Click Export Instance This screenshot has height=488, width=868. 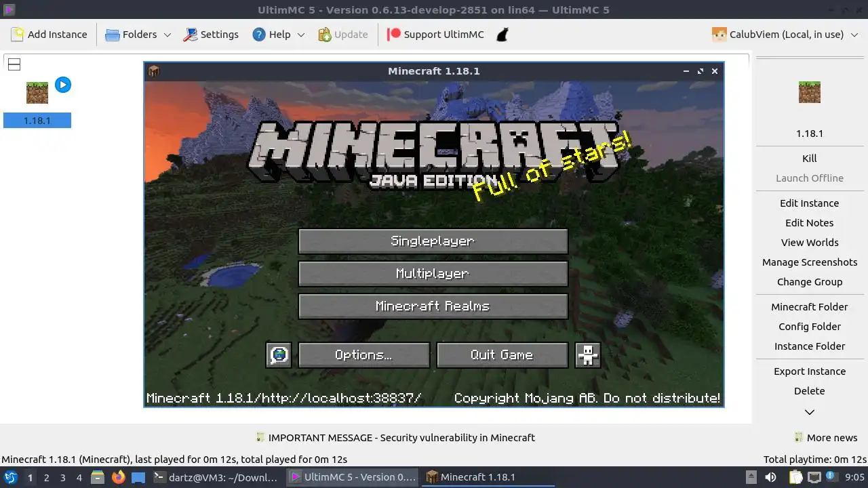pyautogui.click(x=810, y=371)
